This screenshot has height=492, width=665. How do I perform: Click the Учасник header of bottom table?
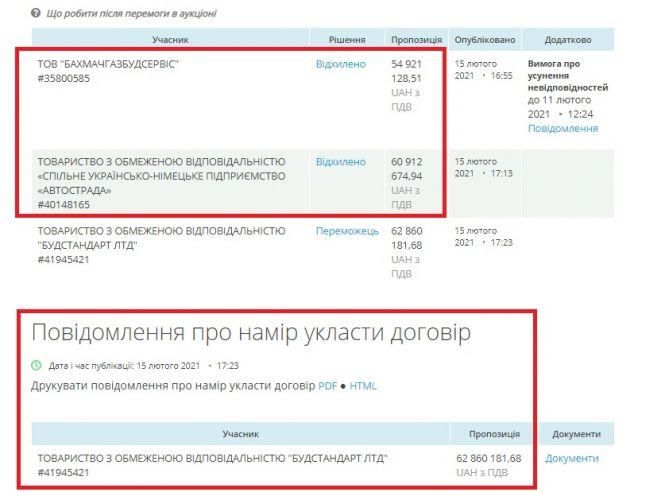(240, 434)
